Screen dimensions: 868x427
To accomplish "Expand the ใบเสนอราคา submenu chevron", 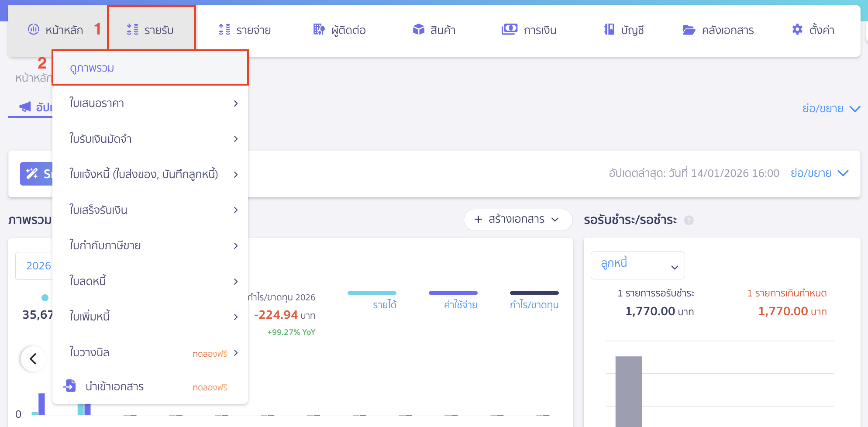I will pos(236,103).
